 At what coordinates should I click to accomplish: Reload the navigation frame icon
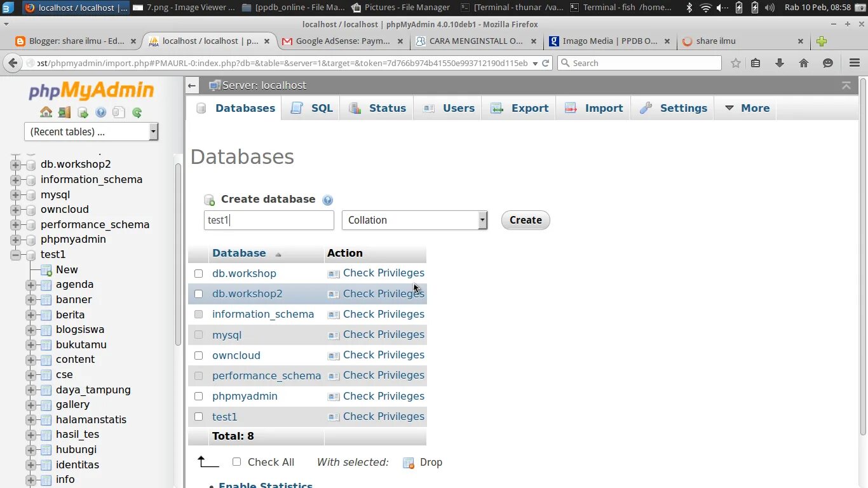pos(137,112)
